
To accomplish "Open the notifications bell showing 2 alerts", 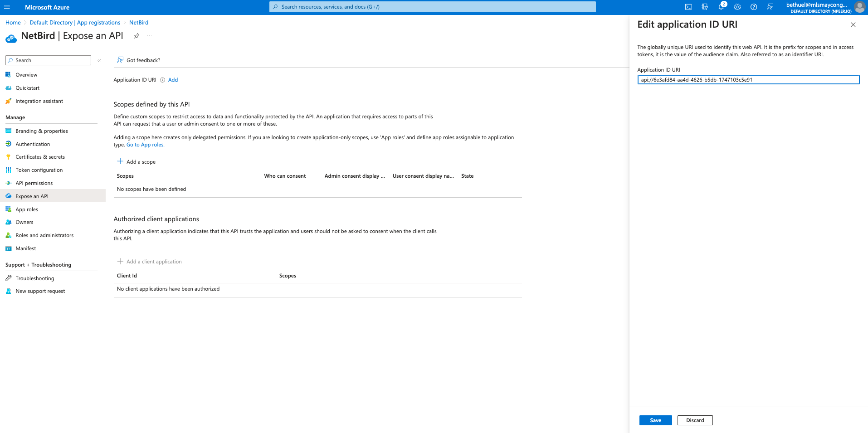I will (721, 7).
